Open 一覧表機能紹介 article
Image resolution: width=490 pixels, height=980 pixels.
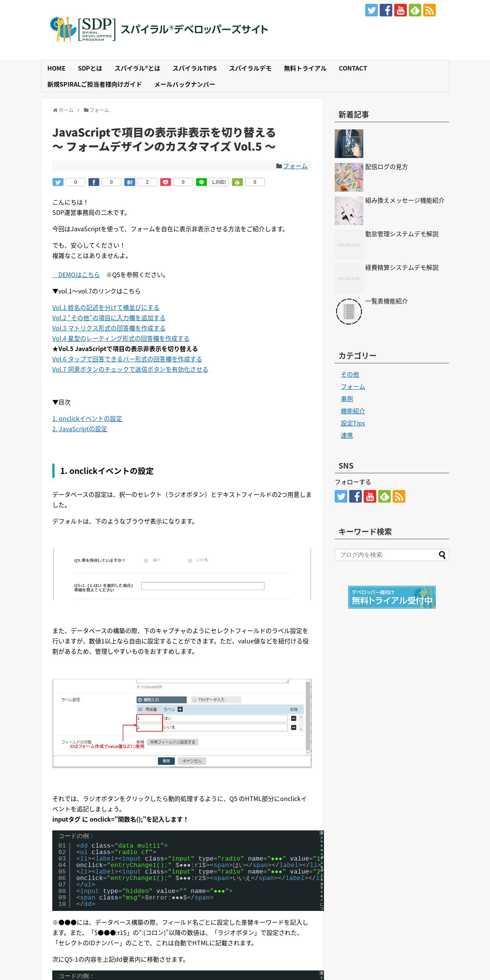(x=386, y=301)
